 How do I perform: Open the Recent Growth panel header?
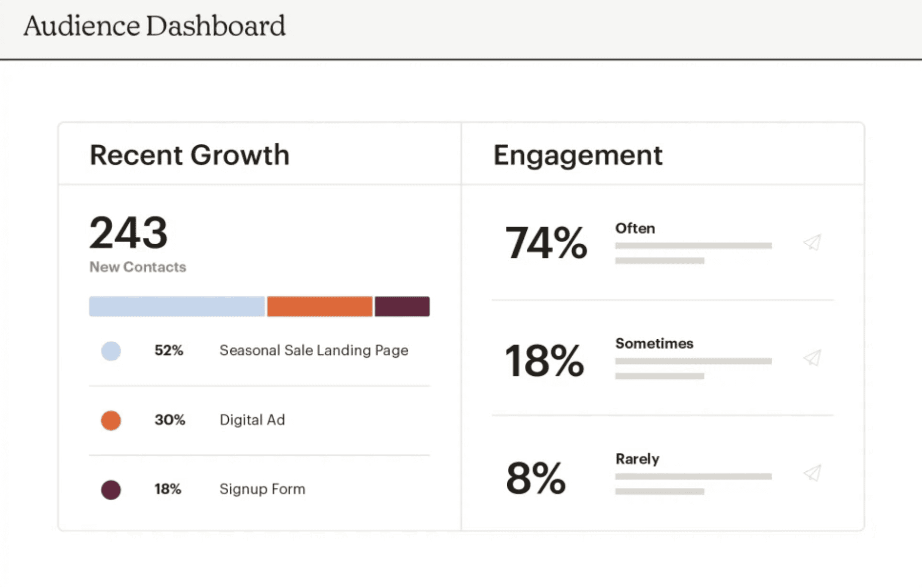[x=190, y=154]
